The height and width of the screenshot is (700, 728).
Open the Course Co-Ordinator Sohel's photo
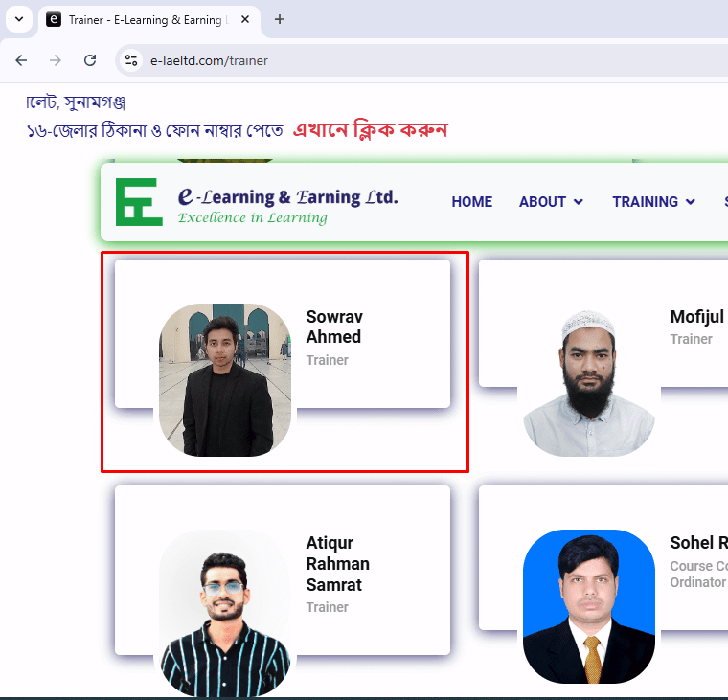[x=589, y=606]
